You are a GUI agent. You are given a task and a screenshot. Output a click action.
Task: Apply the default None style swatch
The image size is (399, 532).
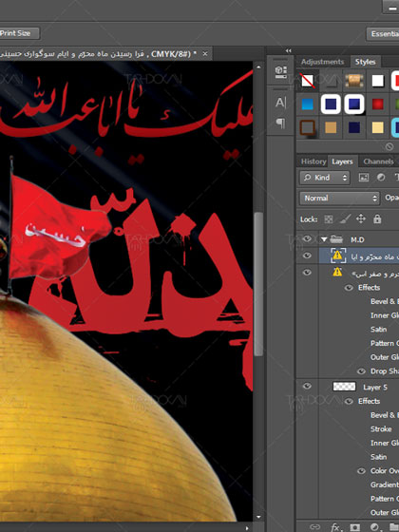coord(308,81)
